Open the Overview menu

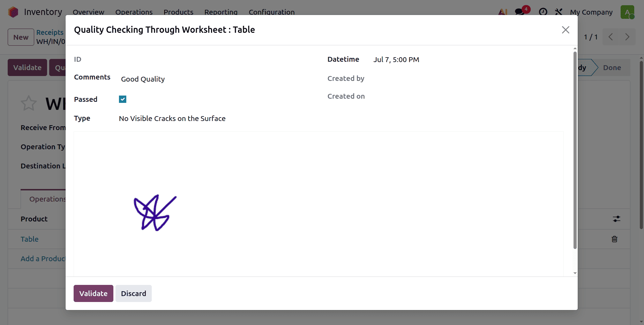pos(88,12)
